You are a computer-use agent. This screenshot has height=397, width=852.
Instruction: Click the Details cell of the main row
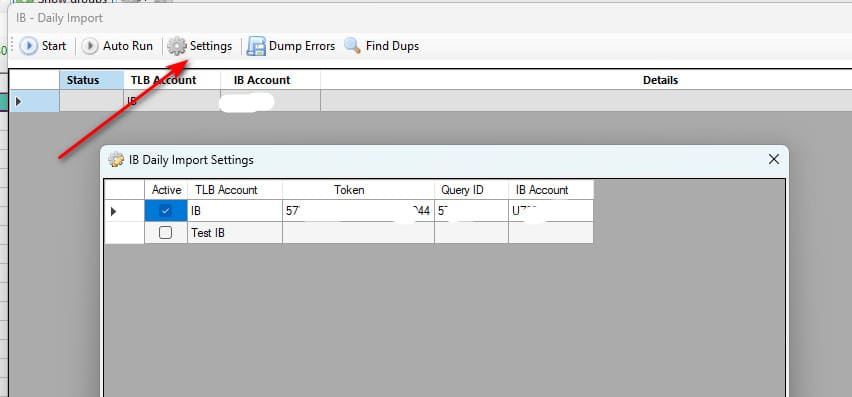point(586,101)
